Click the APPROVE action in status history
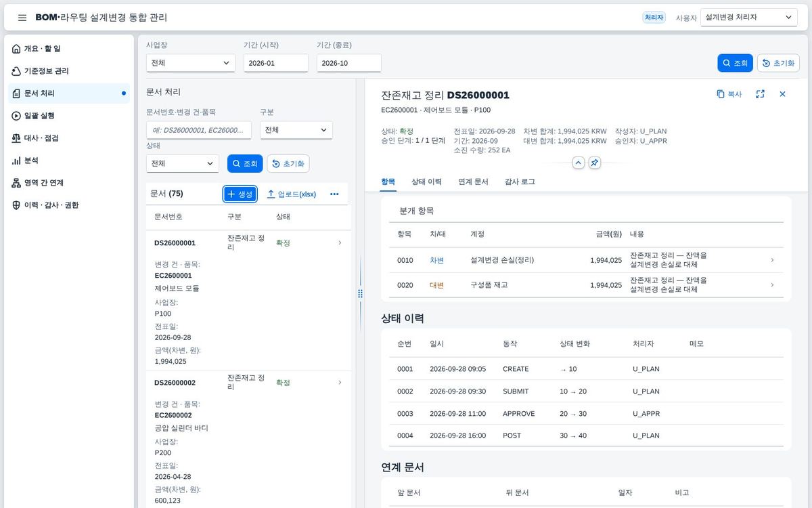812x508 pixels. (x=519, y=414)
